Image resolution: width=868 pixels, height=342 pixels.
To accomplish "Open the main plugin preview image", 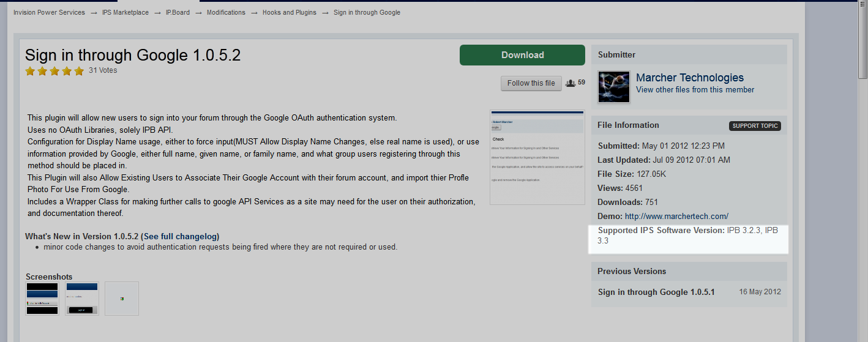I will point(537,157).
